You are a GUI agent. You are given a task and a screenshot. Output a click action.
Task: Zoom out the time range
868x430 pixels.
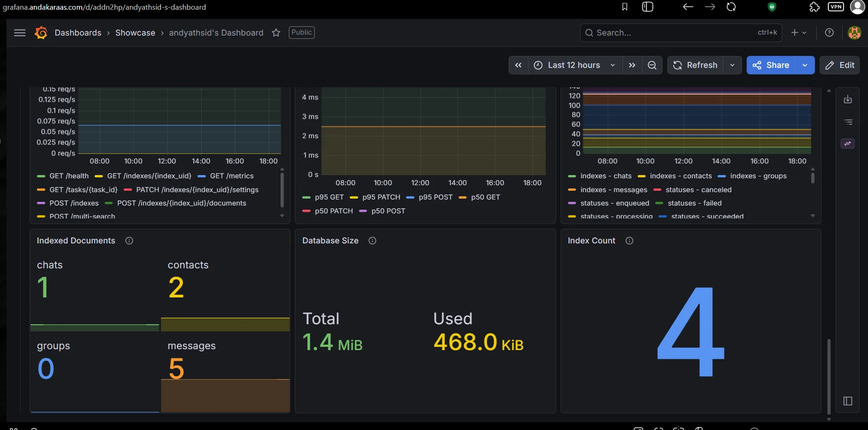click(x=652, y=65)
